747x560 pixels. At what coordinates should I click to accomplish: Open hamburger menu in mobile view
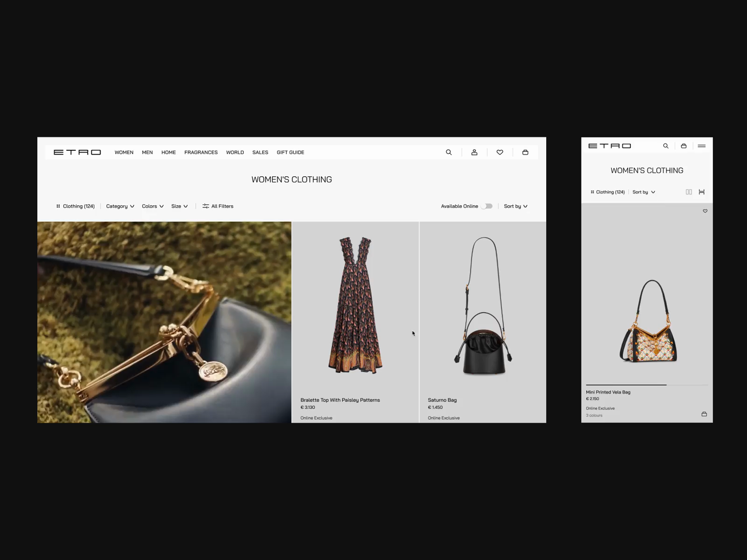point(702,146)
